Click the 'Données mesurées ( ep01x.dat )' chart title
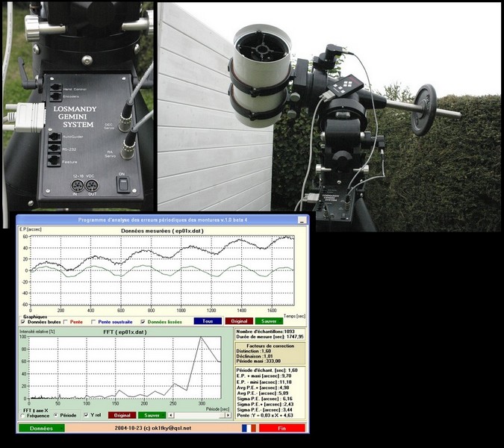Viewport: 504px width, 448px height. tap(162, 231)
